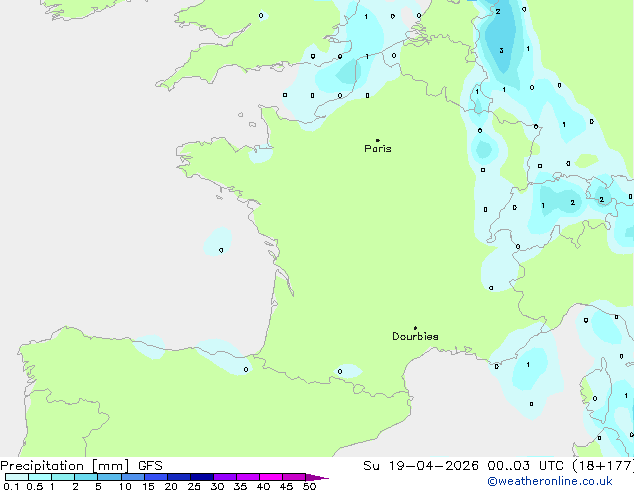Select the black dot marking Paris
This screenshot has height=490, width=634.
click(x=378, y=140)
